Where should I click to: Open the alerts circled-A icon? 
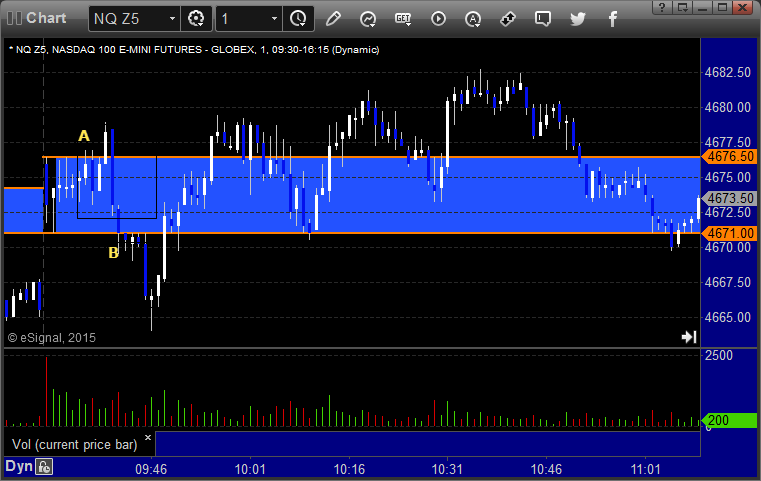click(x=473, y=19)
